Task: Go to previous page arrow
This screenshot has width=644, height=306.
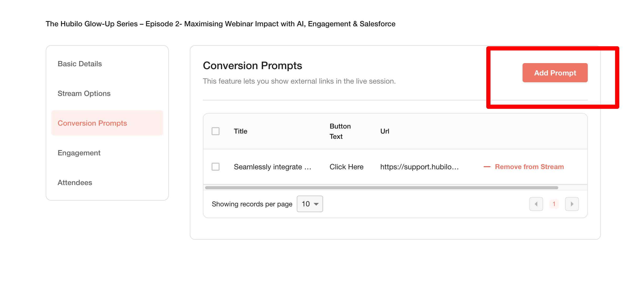Action: [536, 204]
